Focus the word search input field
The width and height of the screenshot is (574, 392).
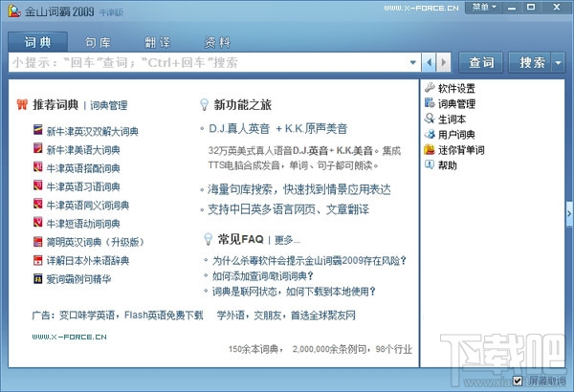[x=209, y=62]
